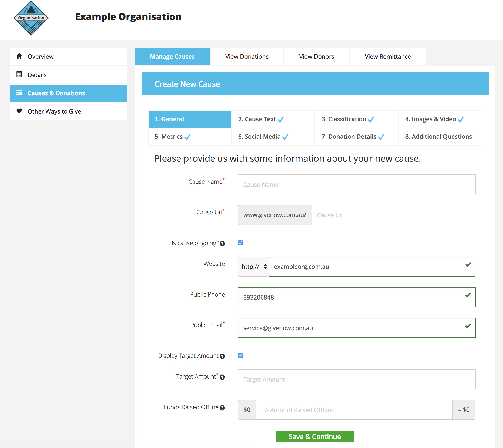
Task: Click the Overview home icon
Action: coord(19,56)
